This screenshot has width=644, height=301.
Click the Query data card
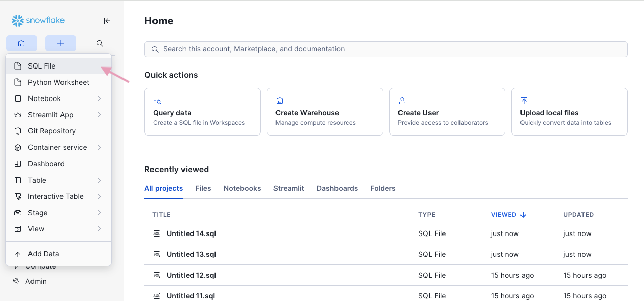(x=202, y=112)
